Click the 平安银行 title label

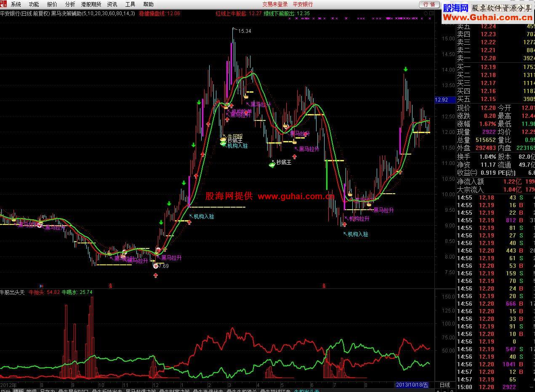pos(303,4)
